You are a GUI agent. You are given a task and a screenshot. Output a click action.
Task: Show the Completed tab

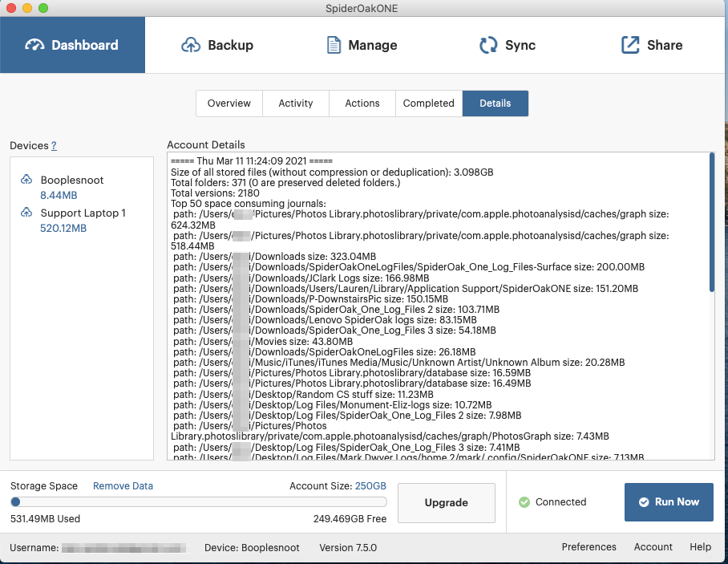428,103
